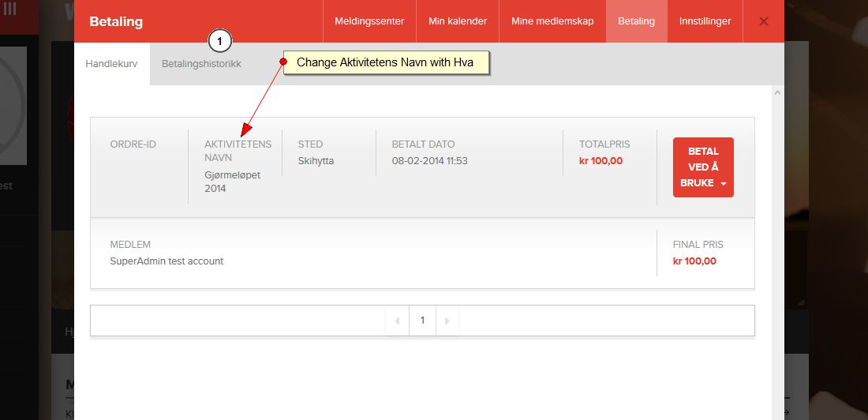The width and height of the screenshot is (868, 420).
Task: Go to Innstillinger
Action: [705, 21]
